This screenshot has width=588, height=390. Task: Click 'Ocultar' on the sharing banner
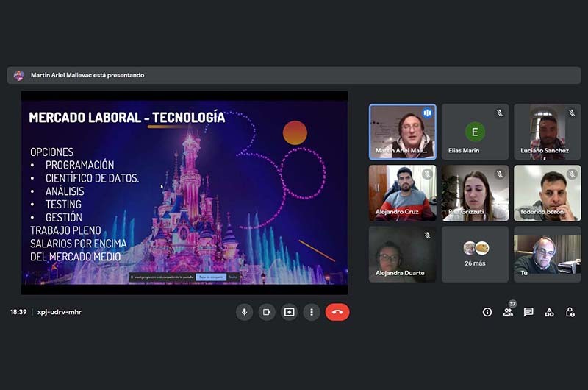[232, 277]
